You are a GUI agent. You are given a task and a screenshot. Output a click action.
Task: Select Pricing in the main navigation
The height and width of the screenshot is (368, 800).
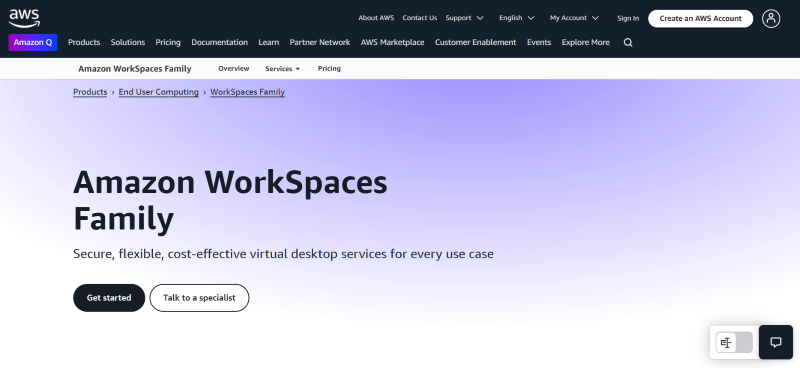tap(168, 42)
